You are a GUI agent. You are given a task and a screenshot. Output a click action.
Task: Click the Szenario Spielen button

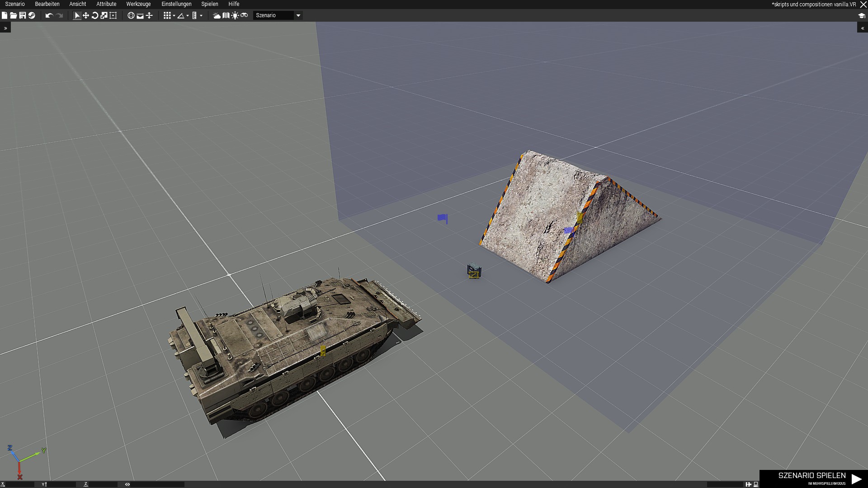point(813,479)
